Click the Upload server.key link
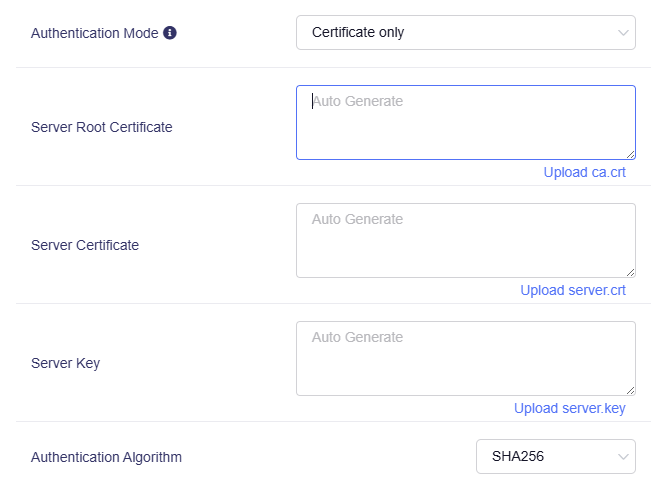 569,408
